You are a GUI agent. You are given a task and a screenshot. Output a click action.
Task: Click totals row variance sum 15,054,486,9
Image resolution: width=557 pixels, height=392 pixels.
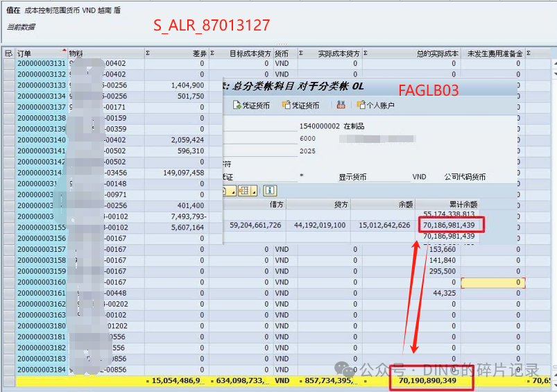[x=178, y=381]
